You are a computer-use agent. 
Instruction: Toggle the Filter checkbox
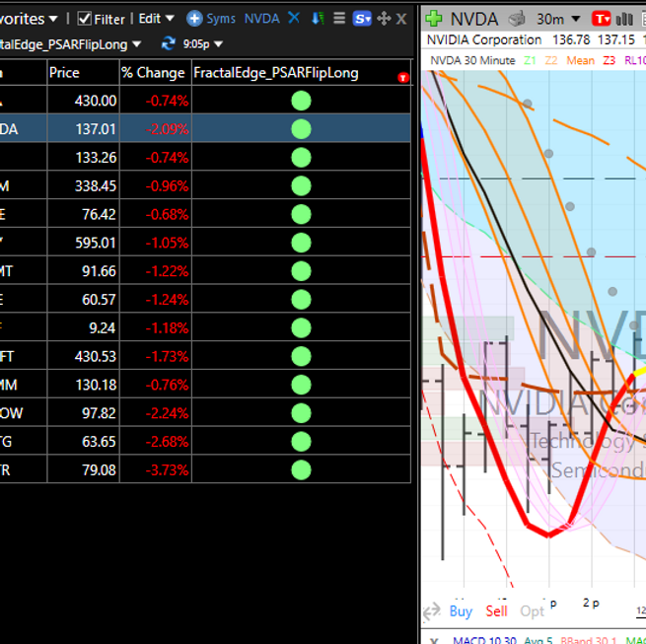[x=85, y=19]
